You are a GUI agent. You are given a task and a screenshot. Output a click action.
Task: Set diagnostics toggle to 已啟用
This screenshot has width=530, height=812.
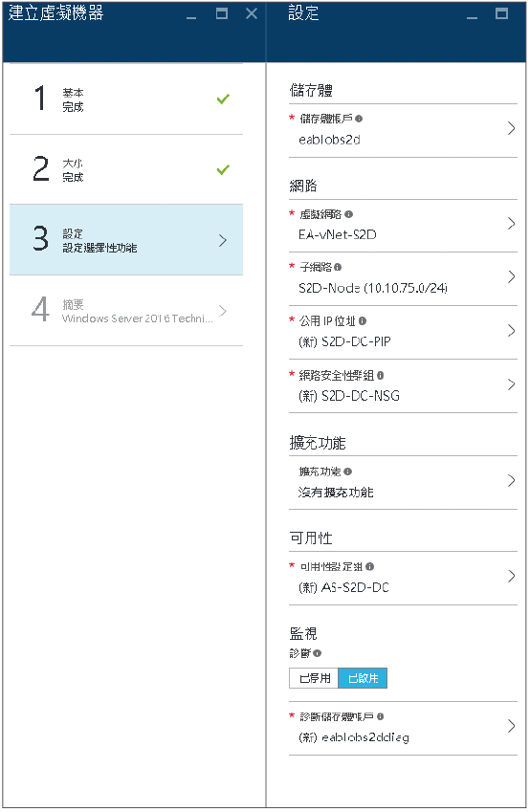tap(363, 678)
